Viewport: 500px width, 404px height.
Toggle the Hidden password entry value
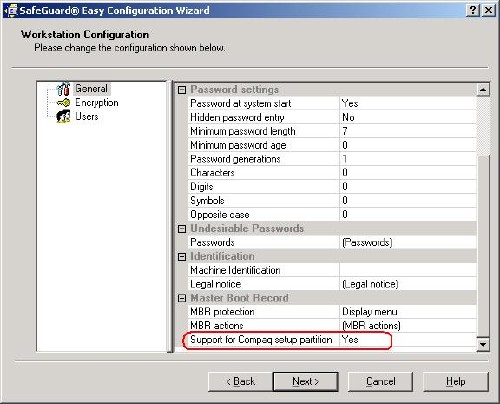pyautogui.click(x=408, y=117)
